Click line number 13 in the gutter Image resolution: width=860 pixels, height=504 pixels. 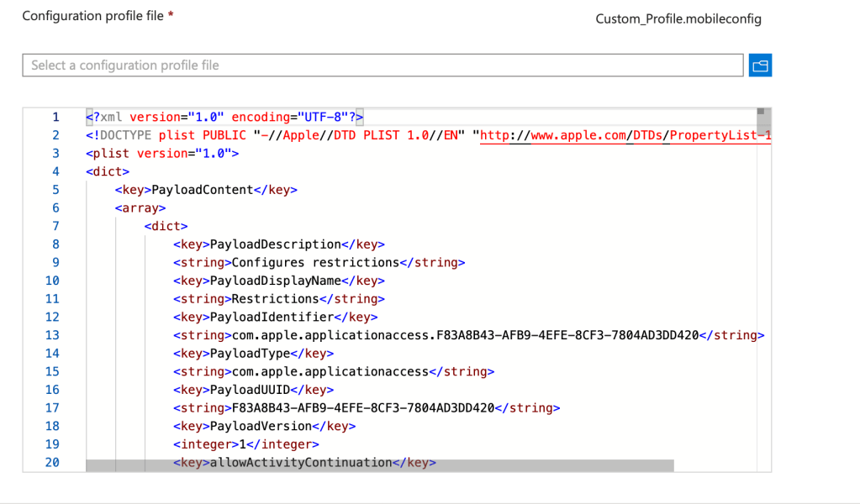(x=52, y=335)
